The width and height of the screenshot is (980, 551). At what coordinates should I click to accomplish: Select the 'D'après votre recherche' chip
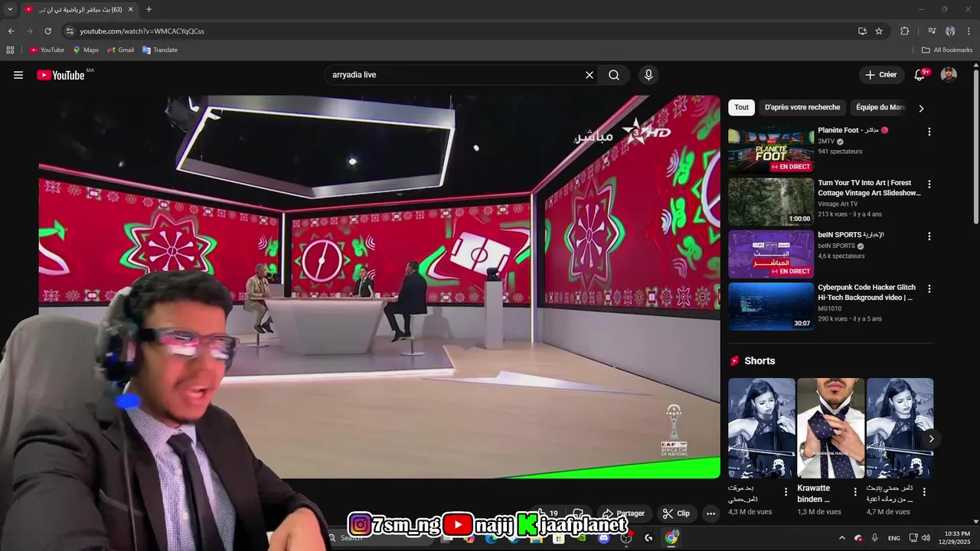(x=802, y=107)
